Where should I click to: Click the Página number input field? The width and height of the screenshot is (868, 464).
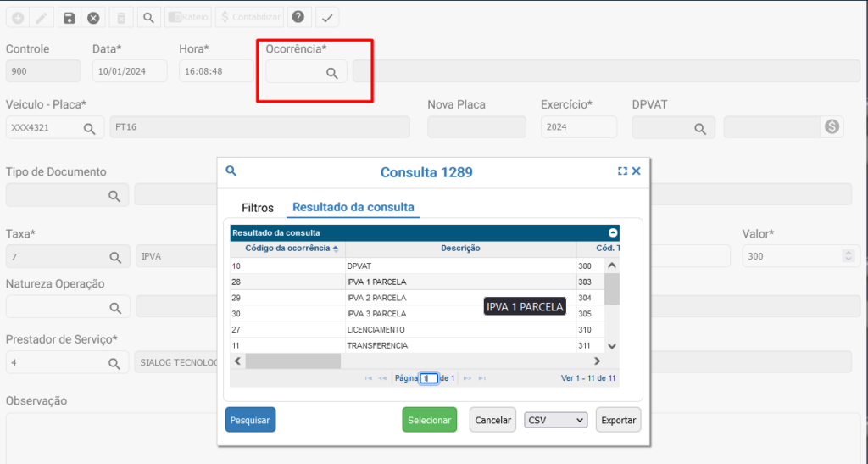[428, 378]
